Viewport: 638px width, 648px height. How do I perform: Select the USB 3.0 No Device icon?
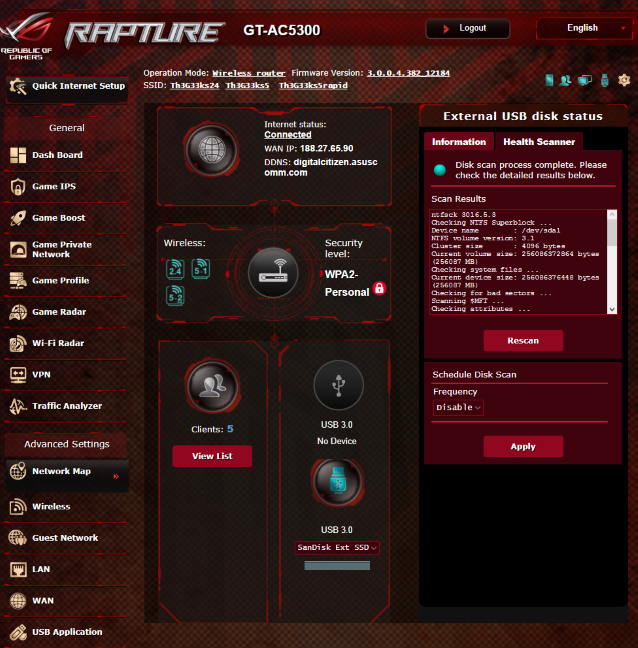point(338,385)
